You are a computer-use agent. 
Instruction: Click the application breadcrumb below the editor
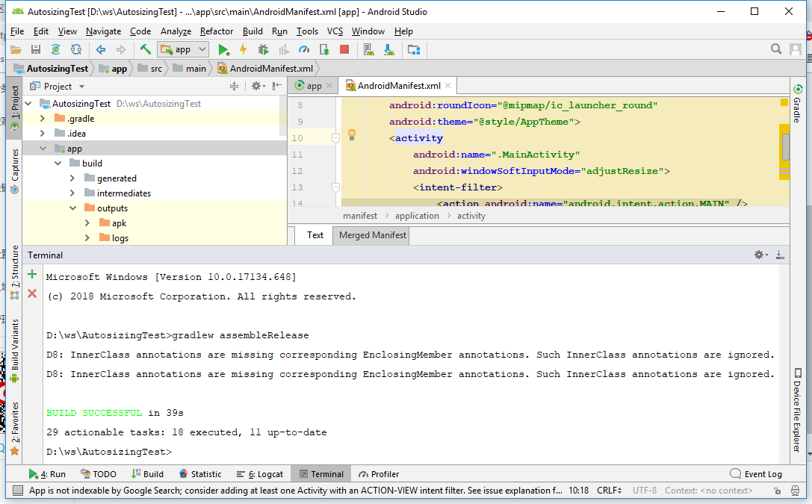[x=417, y=216]
